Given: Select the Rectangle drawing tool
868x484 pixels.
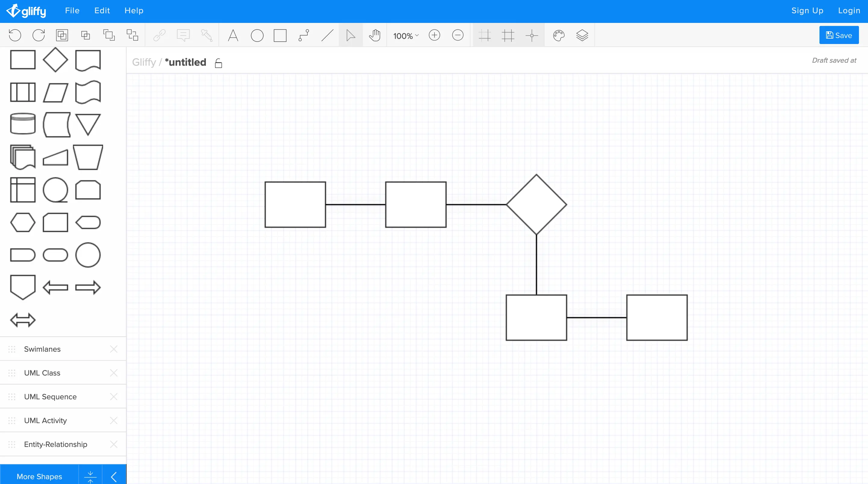Looking at the screenshot, I should pyautogui.click(x=280, y=35).
